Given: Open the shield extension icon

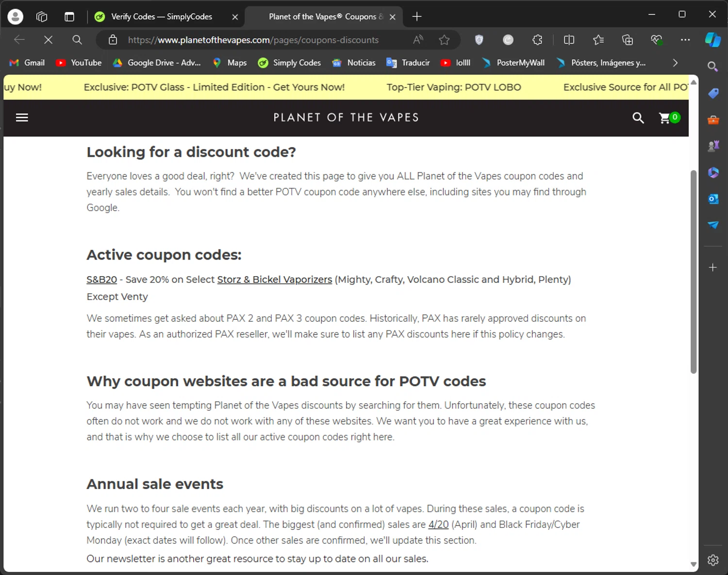Looking at the screenshot, I should 479,40.
